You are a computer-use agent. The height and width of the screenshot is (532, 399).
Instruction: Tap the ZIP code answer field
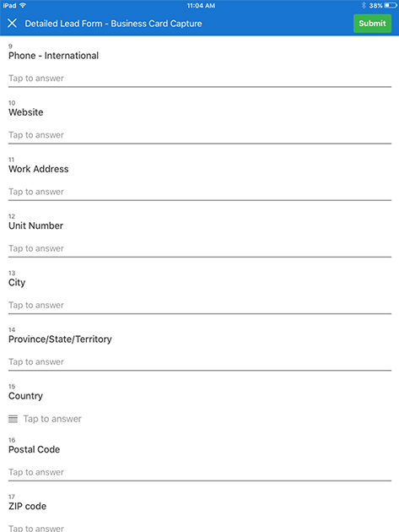200,528
